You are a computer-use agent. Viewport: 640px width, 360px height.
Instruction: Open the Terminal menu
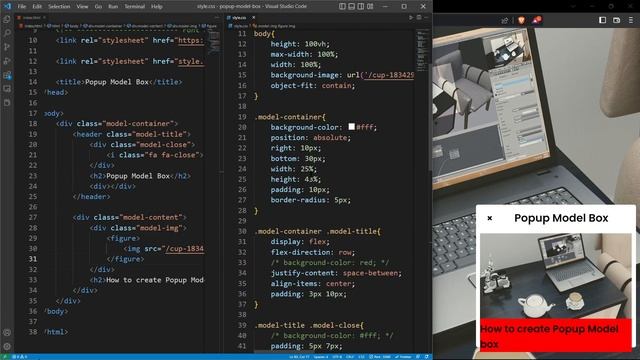(135, 7)
